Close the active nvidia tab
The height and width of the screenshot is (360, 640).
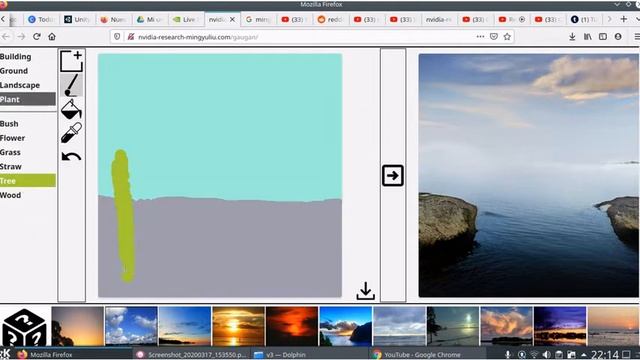pyautogui.click(x=233, y=19)
